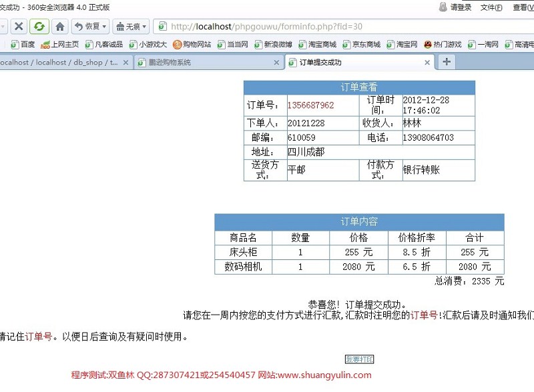This screenshot has width=534, height=392.
Task: Click the 订单内容 table header
Action: pos(359,222)
